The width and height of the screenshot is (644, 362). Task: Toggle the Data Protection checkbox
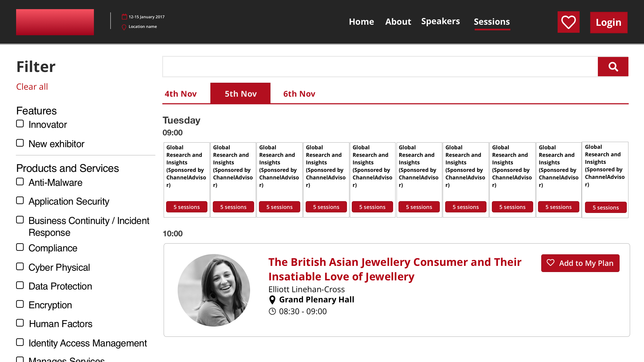pos(20,285)
